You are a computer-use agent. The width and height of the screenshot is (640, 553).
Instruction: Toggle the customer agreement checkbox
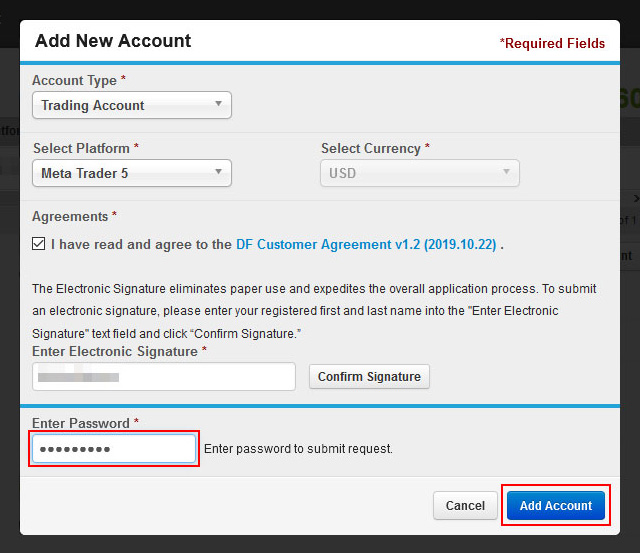pyautogui.click(x=39, y=244)
